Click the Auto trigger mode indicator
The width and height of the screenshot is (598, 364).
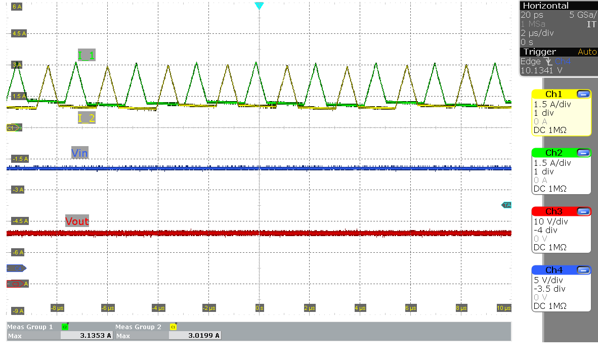tap(587, 52)
